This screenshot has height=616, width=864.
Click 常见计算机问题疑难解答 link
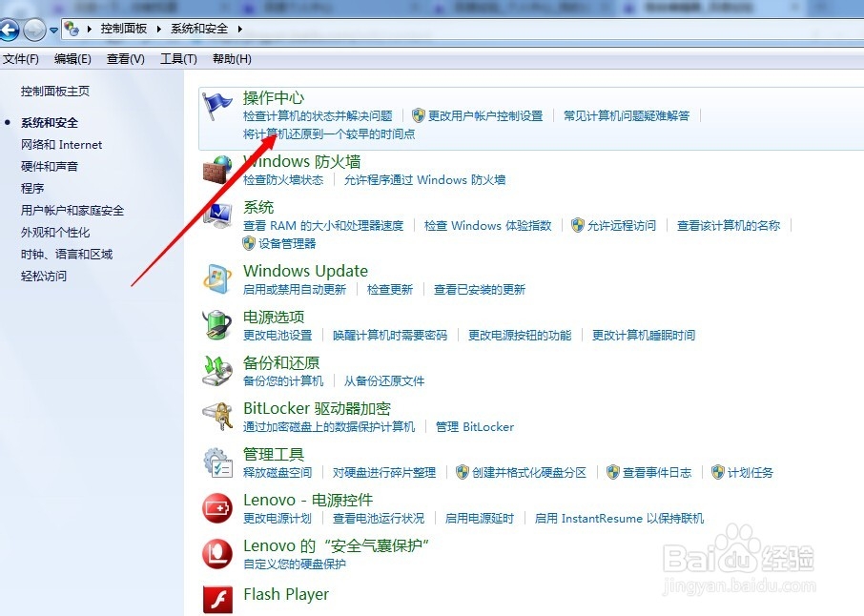(x=627, y=115)
